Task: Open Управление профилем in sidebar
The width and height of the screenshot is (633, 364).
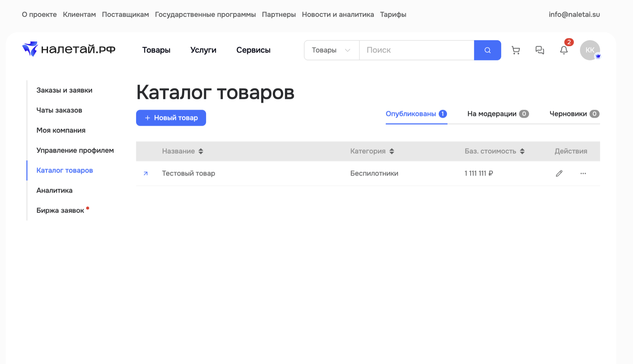Action: [x=75, y=150]
